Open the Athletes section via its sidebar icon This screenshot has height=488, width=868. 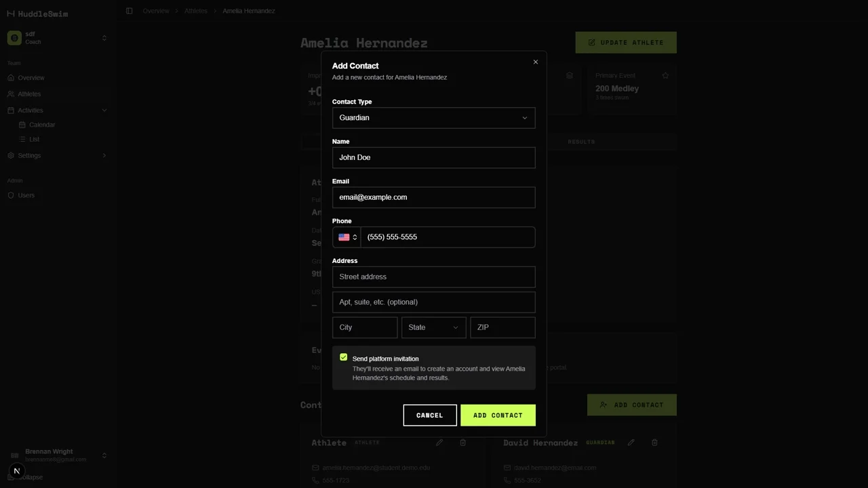point(10,94)
